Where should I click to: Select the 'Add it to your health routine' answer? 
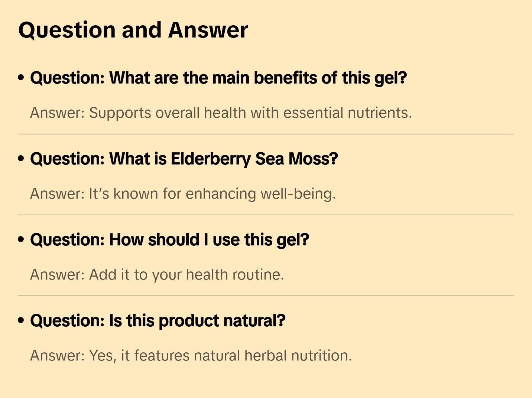click(157, 275)
